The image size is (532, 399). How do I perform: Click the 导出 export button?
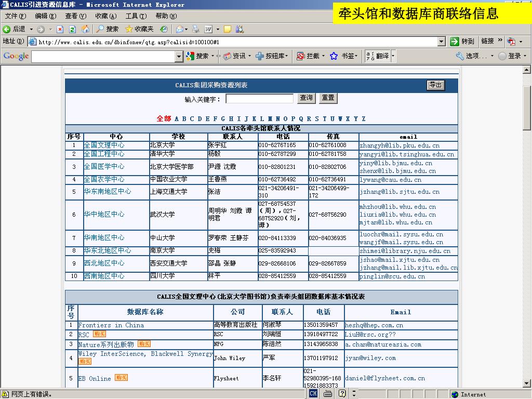(x=436, y=85)
